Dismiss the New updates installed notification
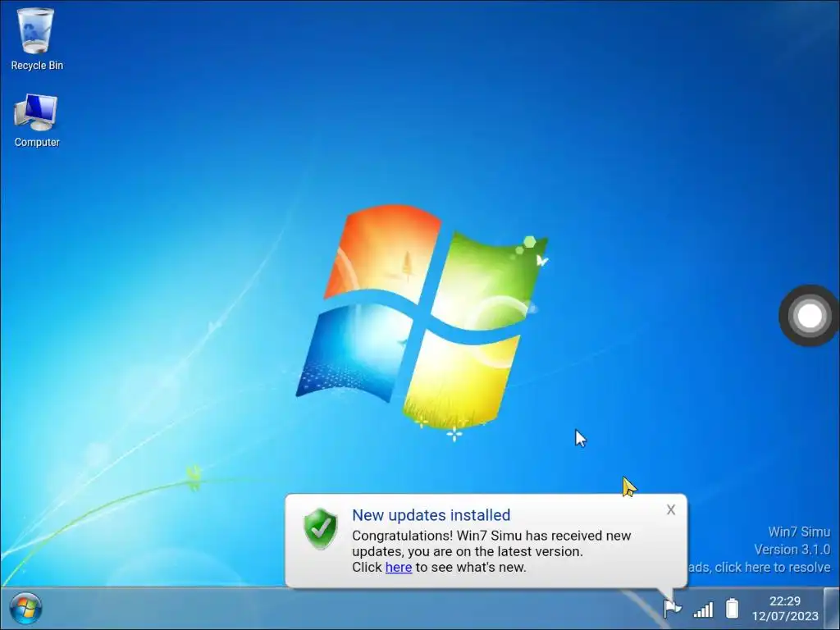The height and width of the screenshot is (630, 840). (671, 509)
